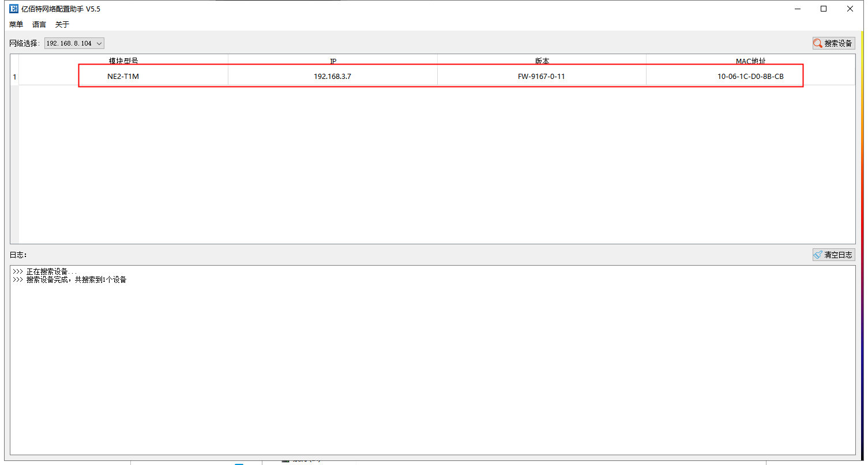Viewport: 868px width, 465px height.
Task: Select the 192.168.3.7 IP cell
Action: click(333, 76)
